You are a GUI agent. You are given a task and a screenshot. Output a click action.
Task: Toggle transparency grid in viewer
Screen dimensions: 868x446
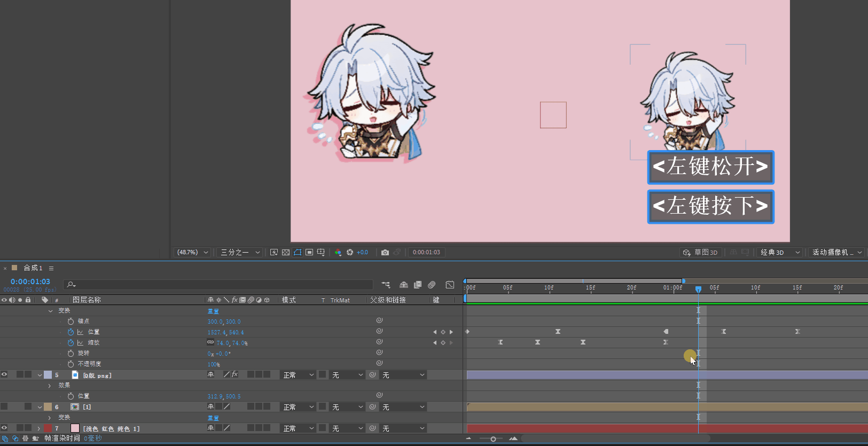click(x=286, y=252)
